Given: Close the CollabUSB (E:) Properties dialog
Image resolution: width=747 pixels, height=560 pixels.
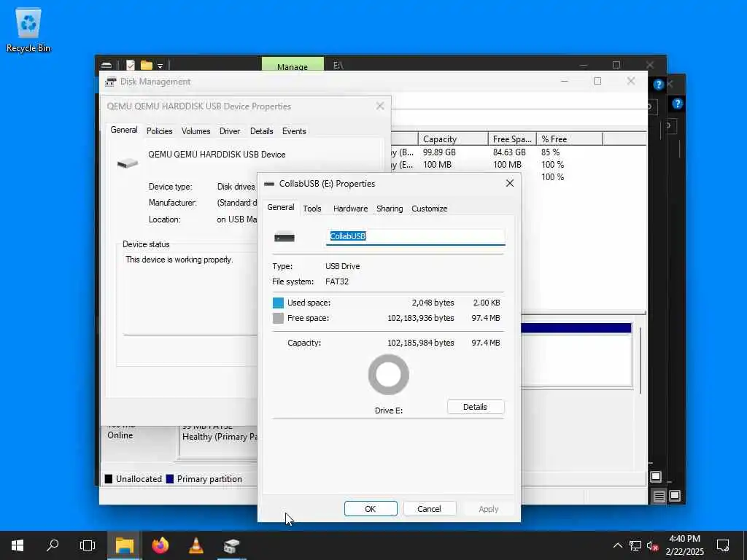Looking at the screenshot, I should point(510,183).
